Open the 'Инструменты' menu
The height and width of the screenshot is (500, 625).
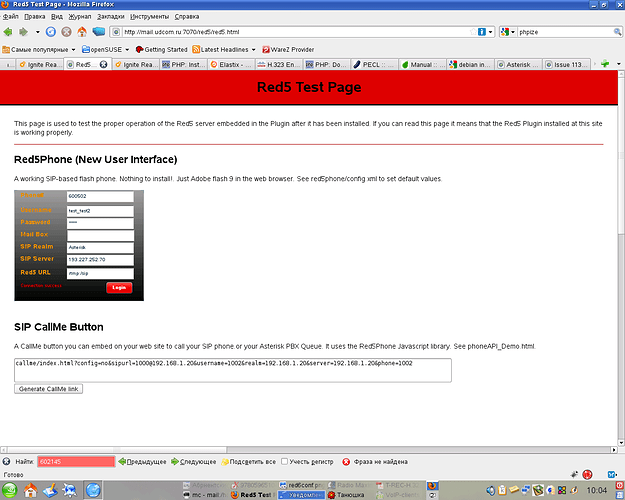(x=149, y=16)
